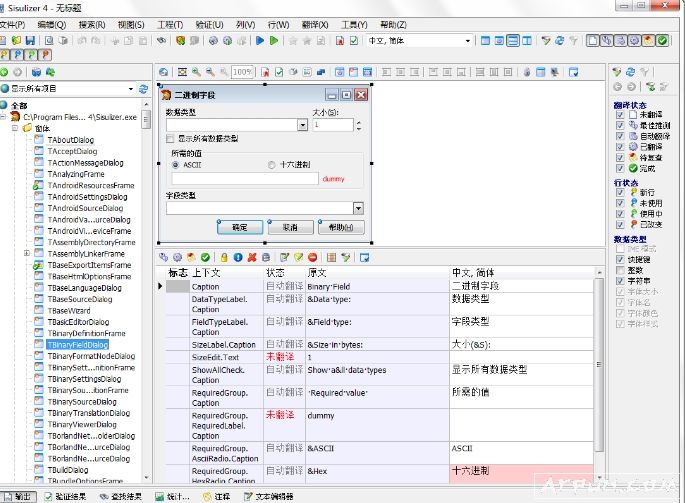
Task: Click the red X icon in translation toolbar
Action: coord(252,257)
